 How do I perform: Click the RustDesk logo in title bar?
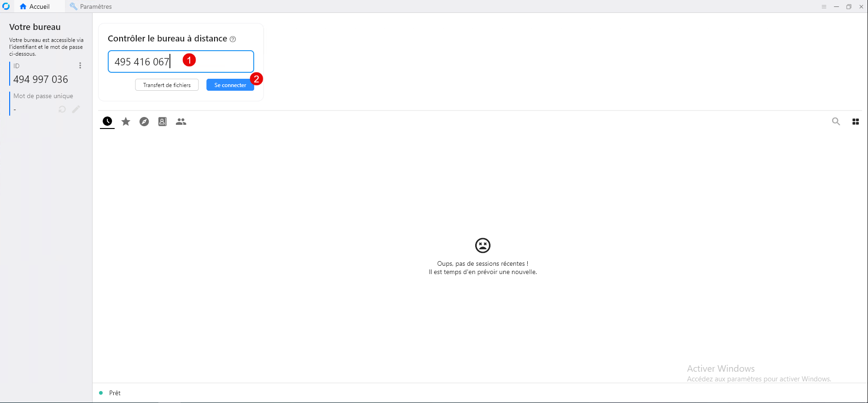coord(6,6)
